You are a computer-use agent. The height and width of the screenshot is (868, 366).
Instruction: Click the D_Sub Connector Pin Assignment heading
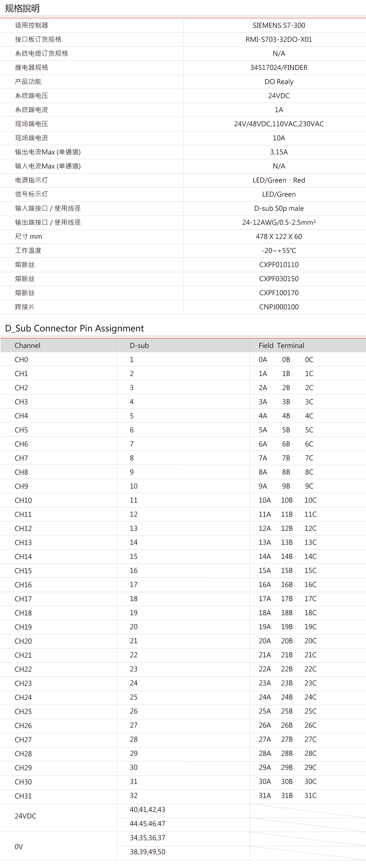(74, 328)
